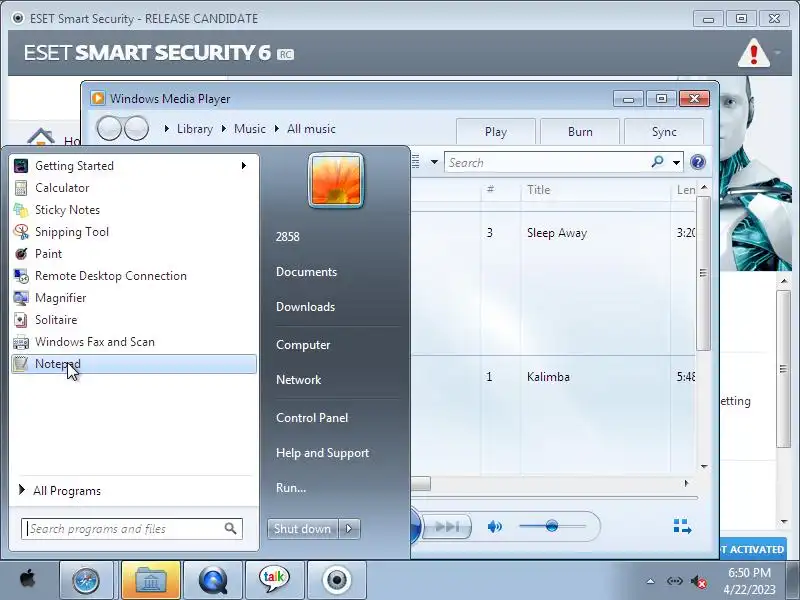Click the Notepad icon in Start menu
The image size is (800, 600).
(x=21, y=364)
